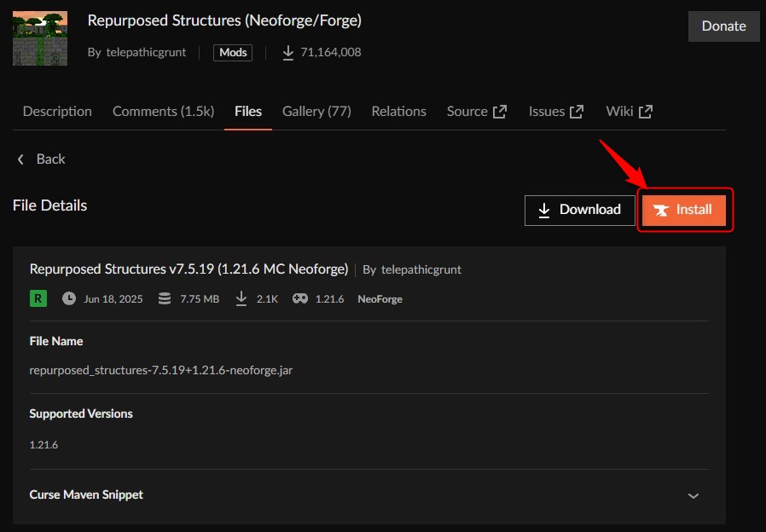The width and height of the screenshot is (766, 532).
Task: Open the Gallery (77) tab
Action: (x=316, y=112)
